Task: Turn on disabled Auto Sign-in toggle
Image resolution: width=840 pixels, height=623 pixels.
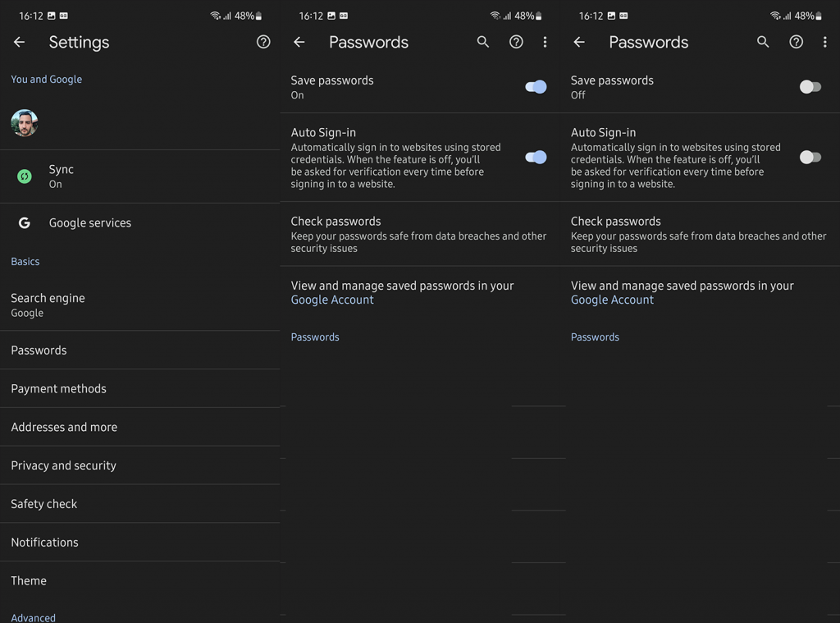Action: [810, 157]
